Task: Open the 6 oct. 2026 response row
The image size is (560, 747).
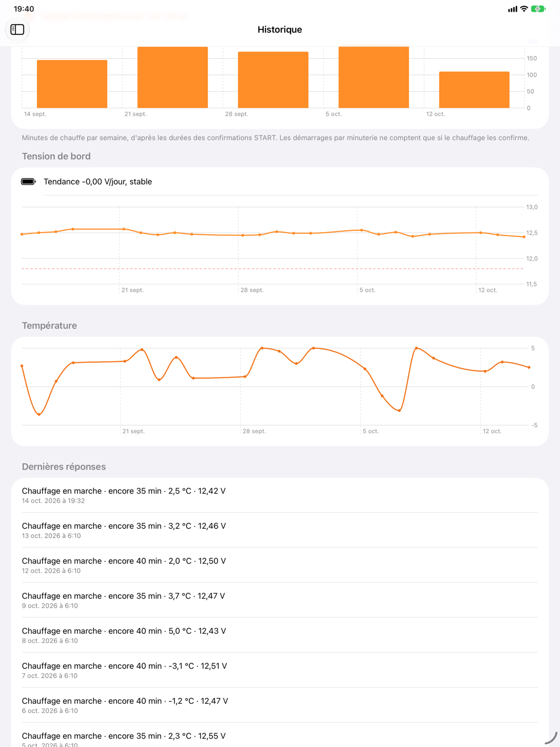Action: click(280, 705)
